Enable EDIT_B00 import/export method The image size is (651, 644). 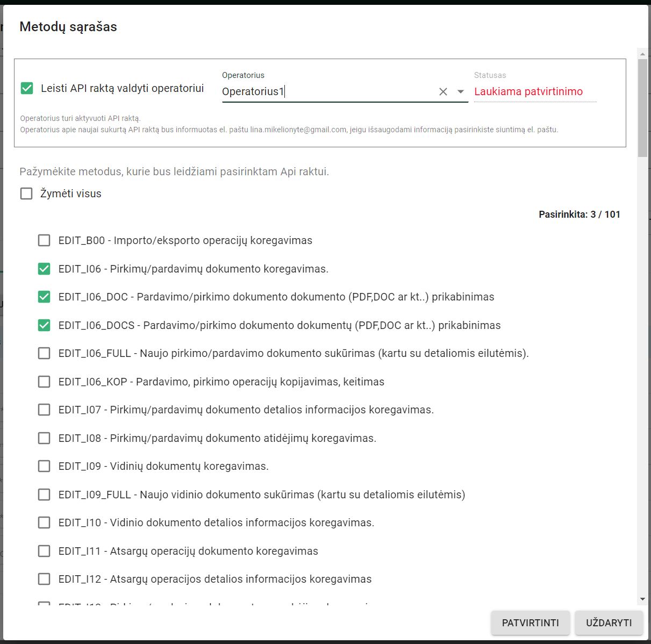44,240
